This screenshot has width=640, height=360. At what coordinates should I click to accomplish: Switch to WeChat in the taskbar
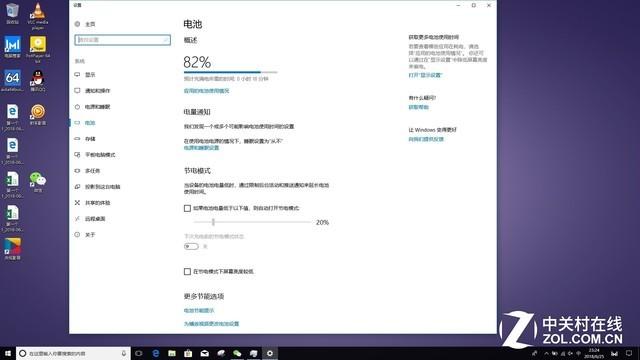[x=237, y=353]
